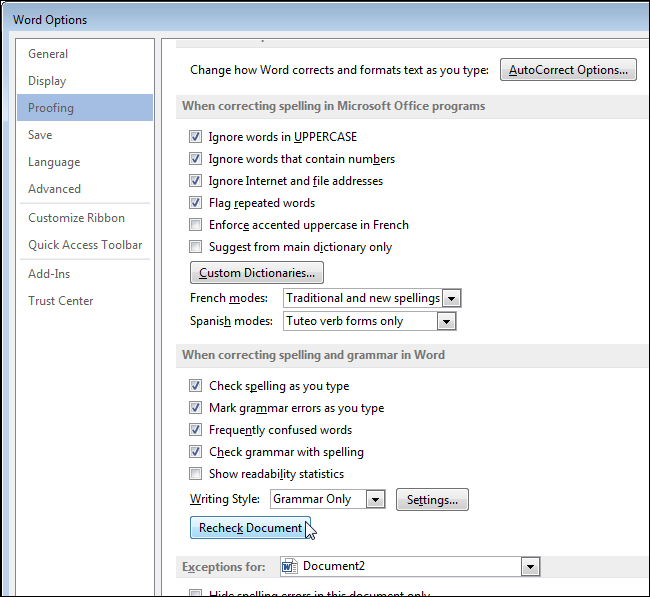Toggle Flag repeated words checkbox

pos(196,203)
